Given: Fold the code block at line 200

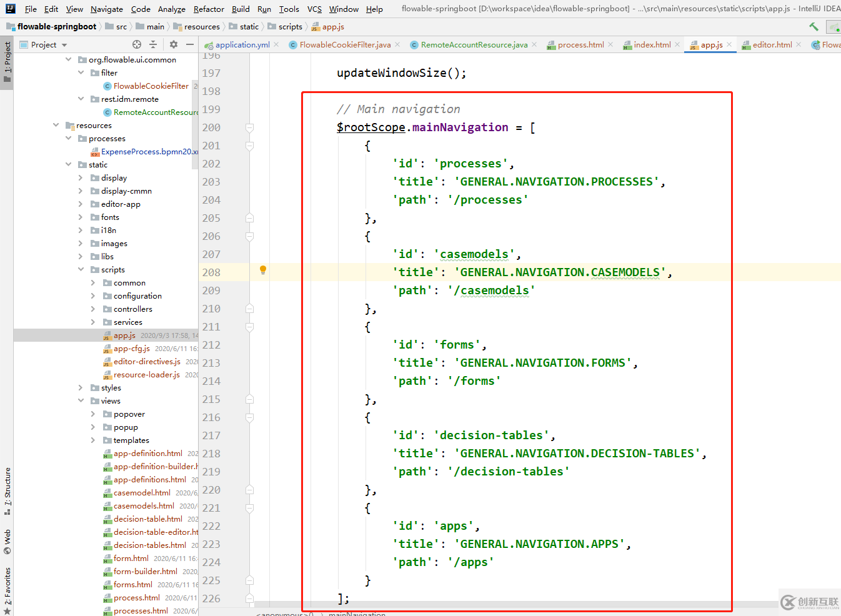Looking at the screenshot, I should point(249,127).
